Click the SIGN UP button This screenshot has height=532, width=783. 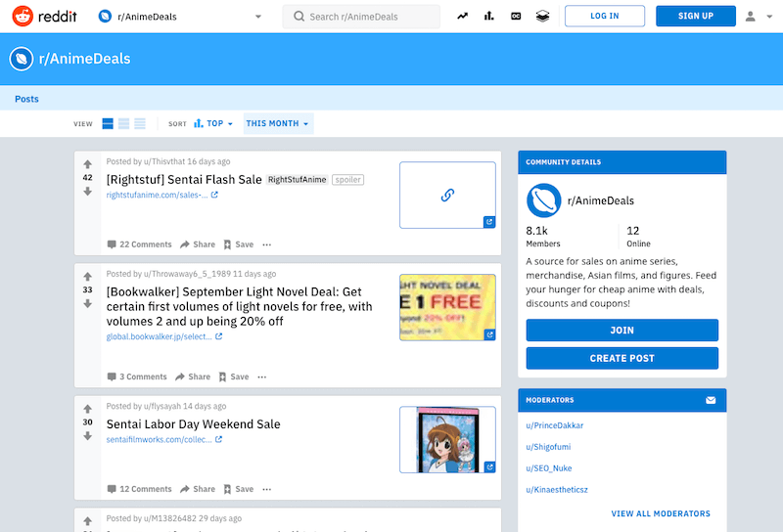696,16
